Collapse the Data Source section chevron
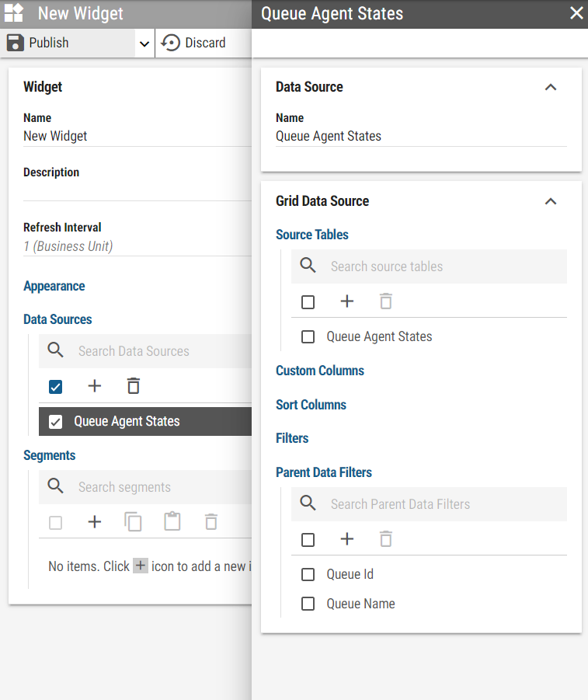Screen dimensions: 588x700 [x=551, y=87]
